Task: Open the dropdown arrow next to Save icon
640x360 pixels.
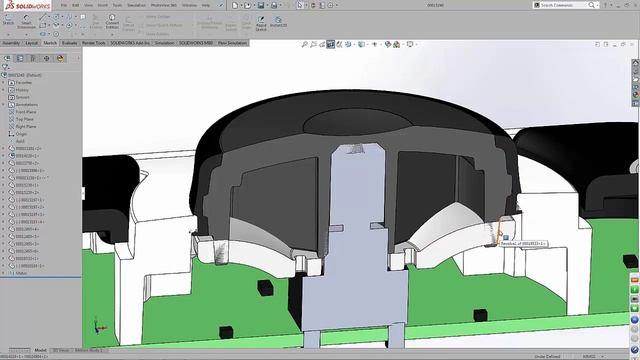Action: [x=267, y=5]
